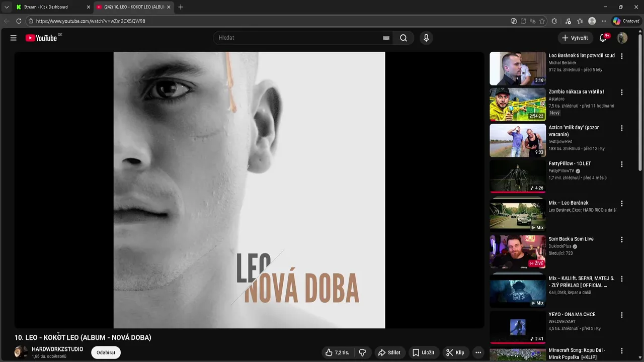Open YEYO - ONA MA CHCE thumbnail
Screen dimensions: 644x362
click(x=518, y=327)
